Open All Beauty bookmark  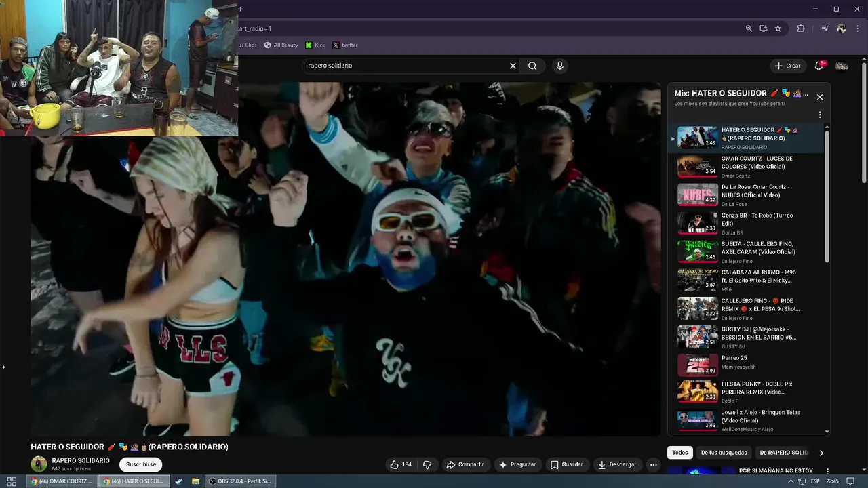pyautogui.click(x=281, y=45)
